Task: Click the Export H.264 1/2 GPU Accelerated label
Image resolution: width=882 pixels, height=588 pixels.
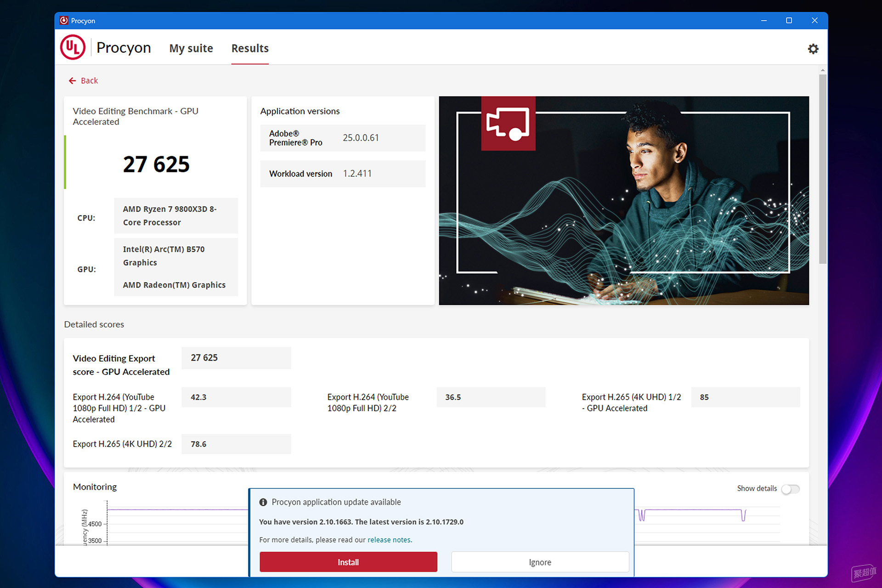Action: tap(119, 408)
